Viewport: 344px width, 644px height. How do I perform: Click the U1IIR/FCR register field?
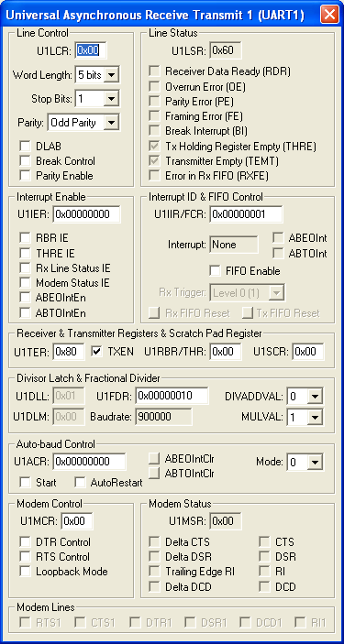[246, 214]
